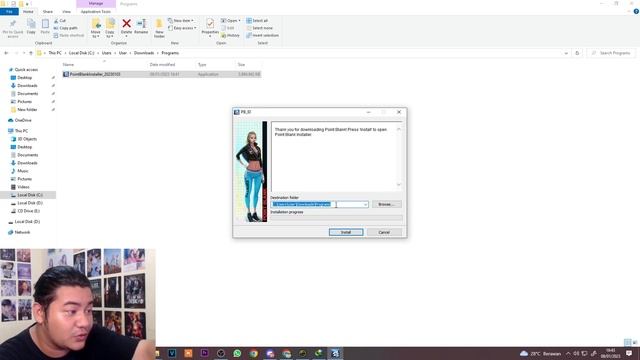The width and height of the screenshot is (640, 360).
Task: Click Local Disk (C:) in the breadcrumb
Action: click(81, 53)
